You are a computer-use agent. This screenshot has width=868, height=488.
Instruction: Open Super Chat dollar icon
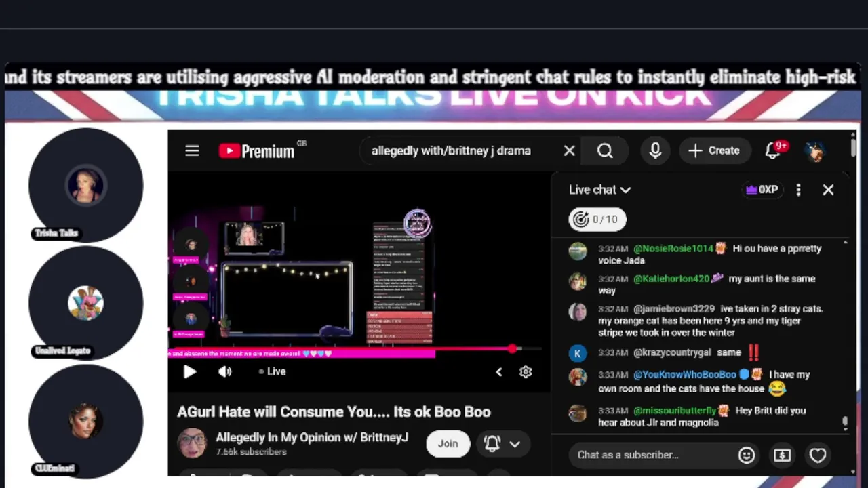point(782,455)
